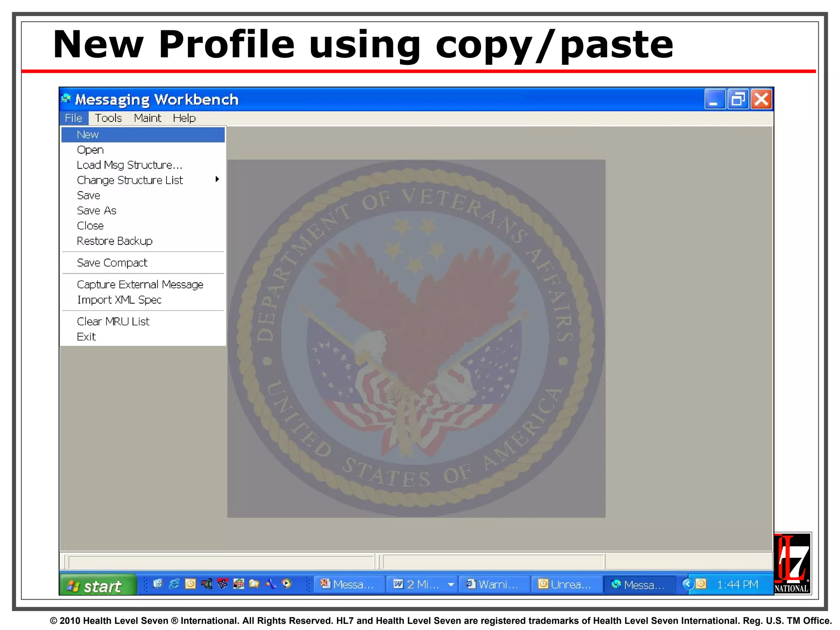
Task: Select Capture External Message
Action: coord(143,284)
